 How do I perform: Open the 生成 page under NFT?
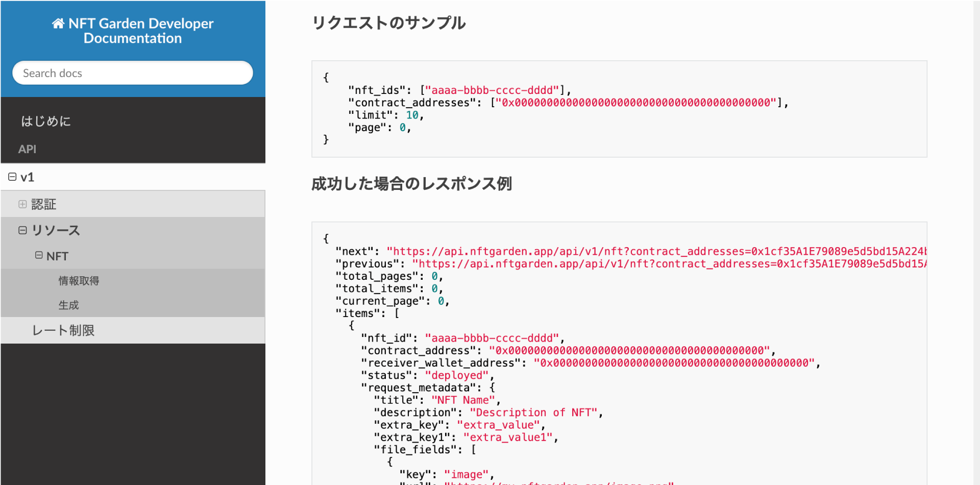click(69, 305)
